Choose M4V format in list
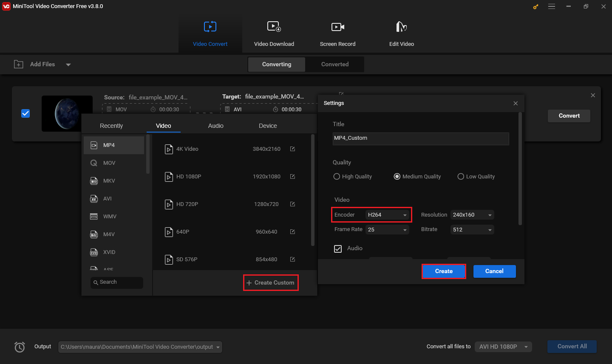Viewport: 612px width, 364px height. [x=114, y=234]
